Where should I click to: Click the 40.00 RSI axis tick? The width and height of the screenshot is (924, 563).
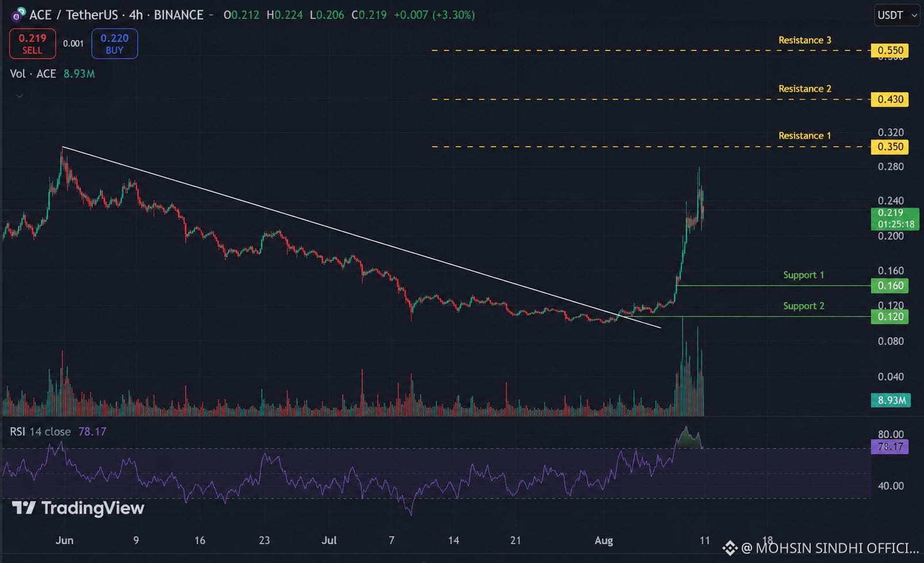[x=891, y=486]
